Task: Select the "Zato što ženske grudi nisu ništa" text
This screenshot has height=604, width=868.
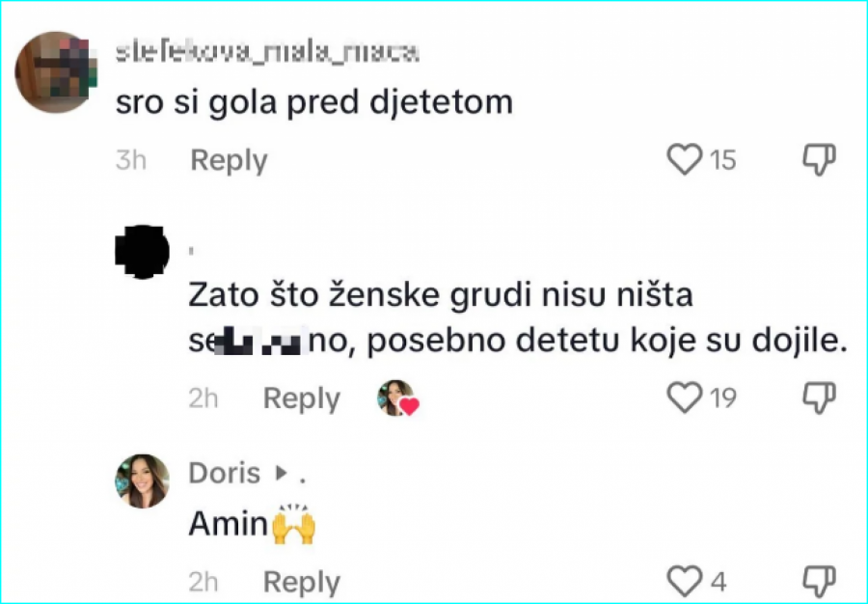Action: click(440, 296)
